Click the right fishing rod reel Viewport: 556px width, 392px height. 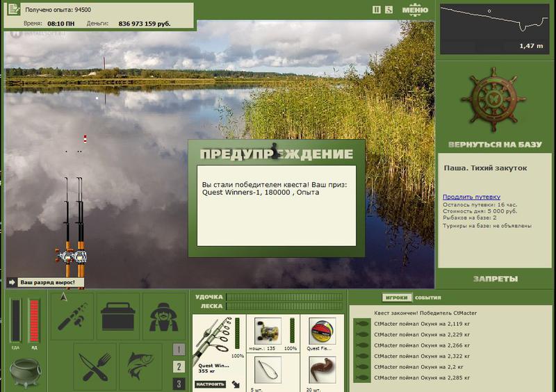tap(81, 256)
